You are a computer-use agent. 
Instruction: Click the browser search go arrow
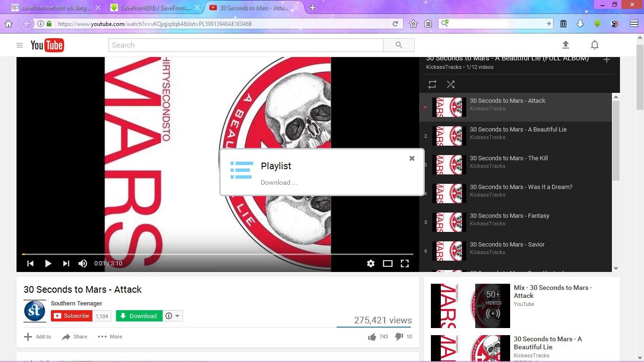549,24
